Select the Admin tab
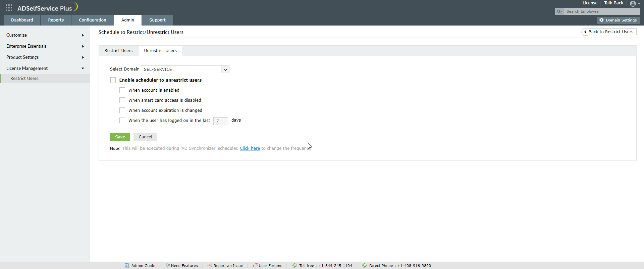 coord(128,20)
